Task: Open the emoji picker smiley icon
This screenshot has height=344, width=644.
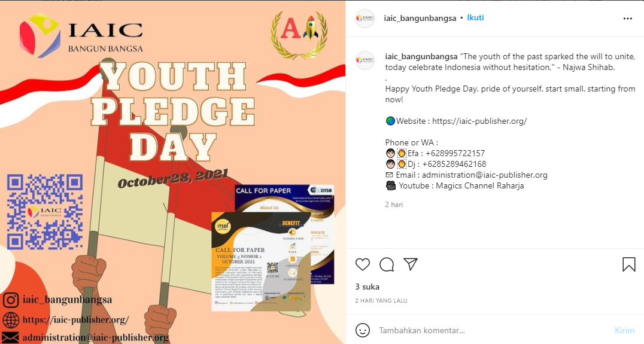Action: [x=363, y=330]
